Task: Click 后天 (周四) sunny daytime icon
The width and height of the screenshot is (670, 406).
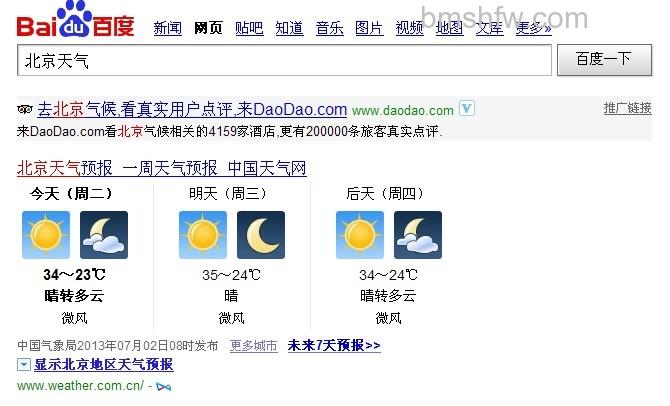Action: click(360, 235)
